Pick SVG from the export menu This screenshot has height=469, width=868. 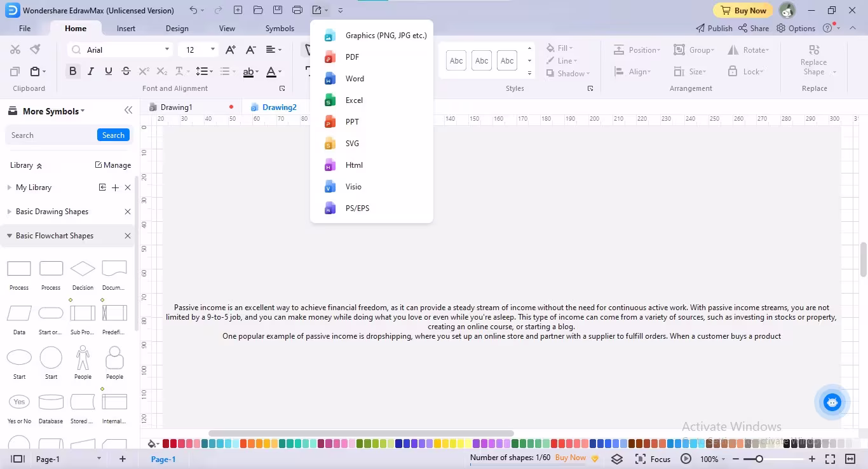coord(372,144)
